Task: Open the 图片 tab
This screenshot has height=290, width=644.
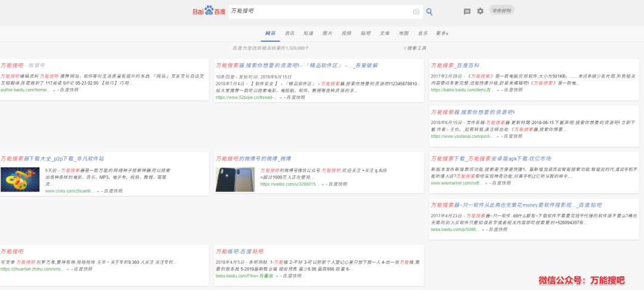Action: pos(327,33)
